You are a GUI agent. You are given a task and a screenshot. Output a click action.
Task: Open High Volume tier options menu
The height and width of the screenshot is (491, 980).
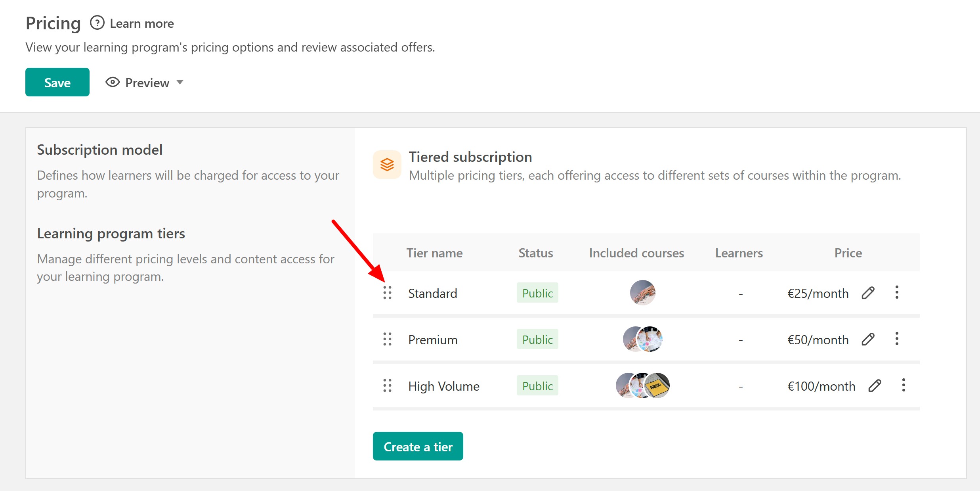(904, 385)
